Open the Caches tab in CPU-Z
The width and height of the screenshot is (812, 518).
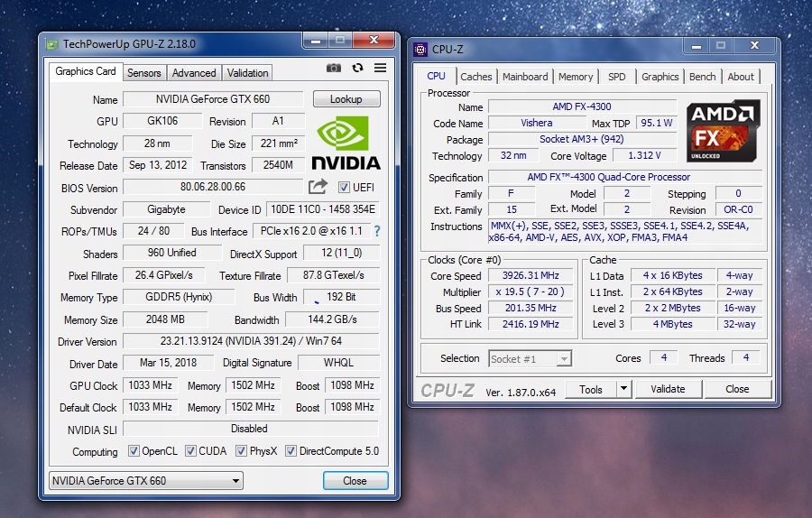(x=475, y=77)
